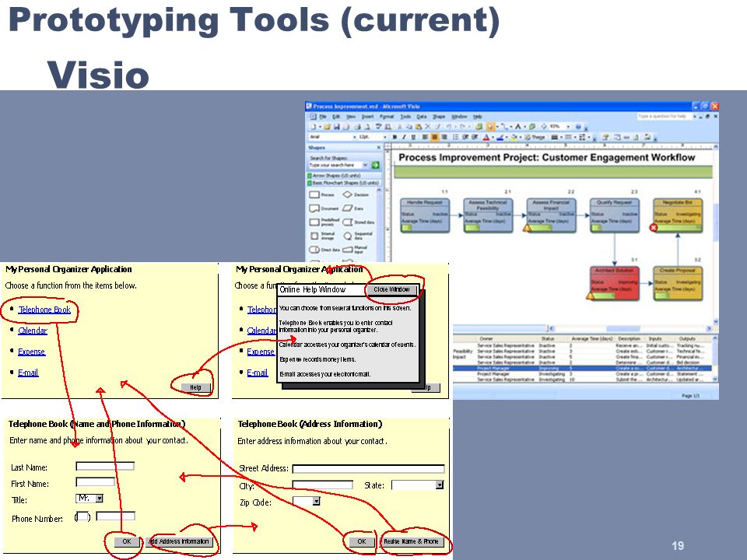Click the Print icon in Visio toolbar
Viewport: 747px width, 560px height.
click(358, 127)
